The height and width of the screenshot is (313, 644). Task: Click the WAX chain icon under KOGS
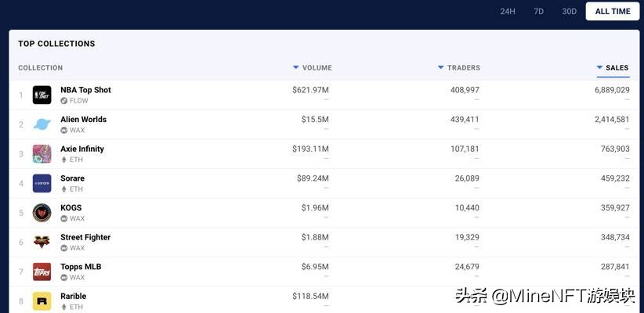click(x=63, y=218)
